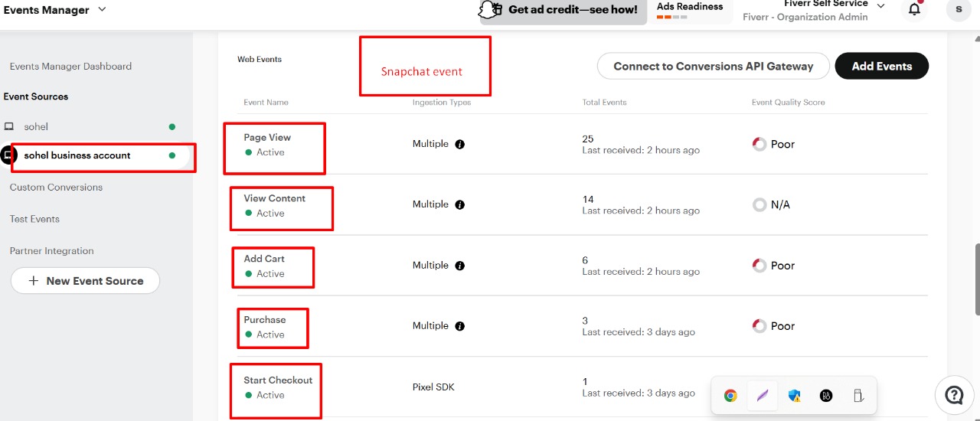
Task: Open Custom Conversions in sidebar
Action: tap(56, 187)
